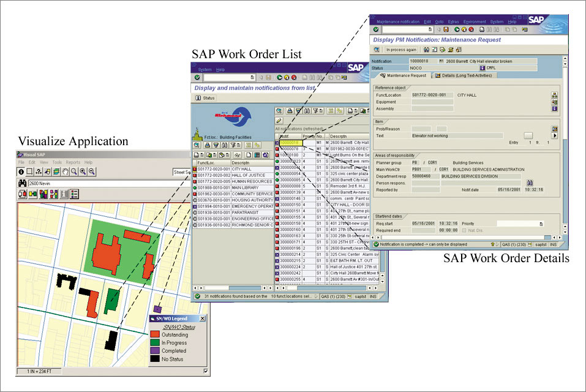Screen dimensions: 586x392
Task: Open the Street S... combo box in Visual SAP
Action: coord(182,172)
